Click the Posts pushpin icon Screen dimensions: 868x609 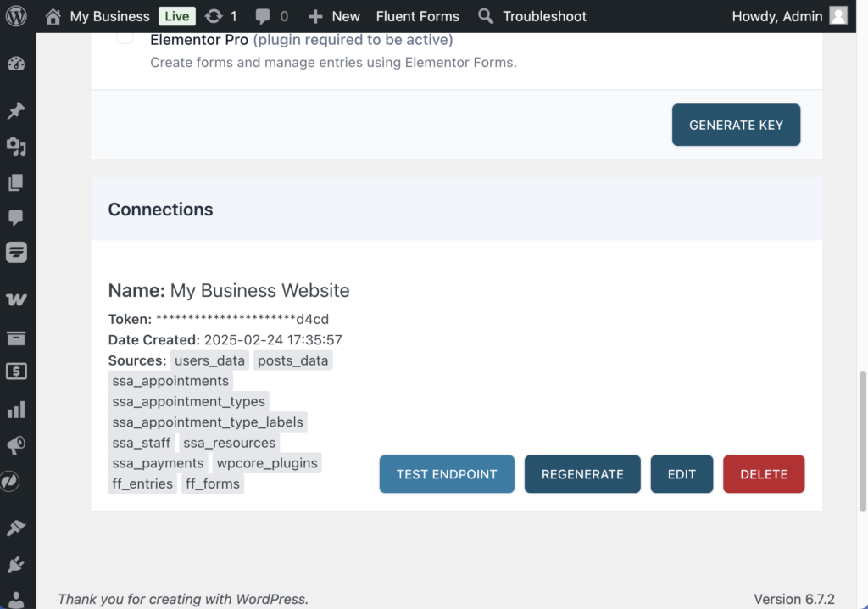[16, 111]
